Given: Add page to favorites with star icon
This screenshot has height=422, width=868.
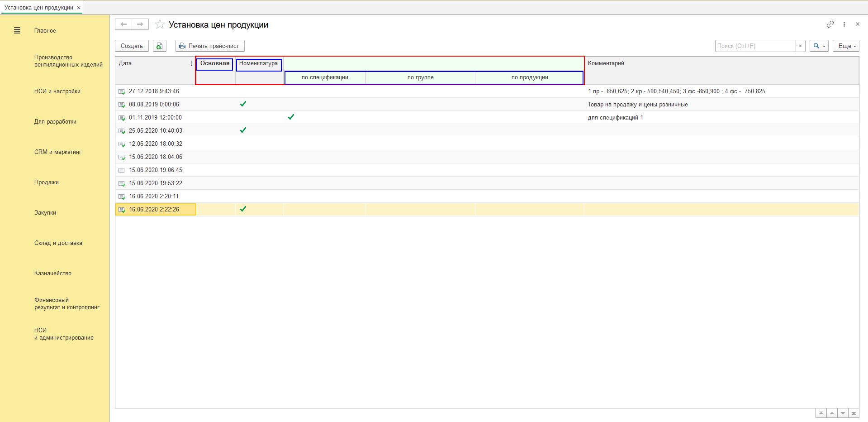Looking at the screenshot, I should click(x=160, y=25).
